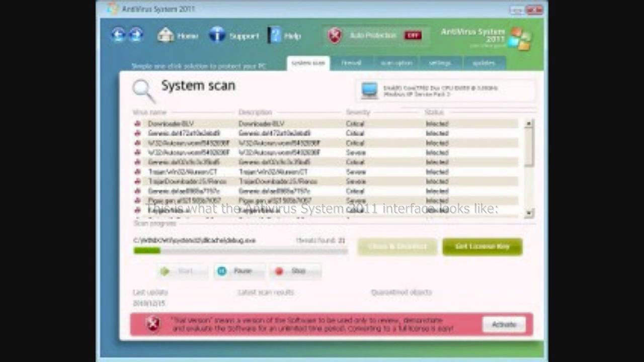Click the Clean & Disinfect button

pyautogui.click(x=397, y=246)
